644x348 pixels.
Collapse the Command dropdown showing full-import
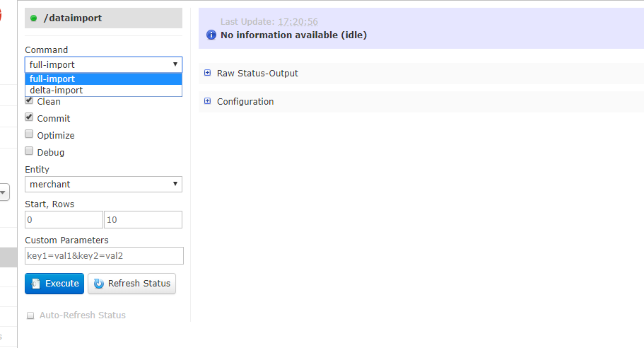[x=103, y=64]
